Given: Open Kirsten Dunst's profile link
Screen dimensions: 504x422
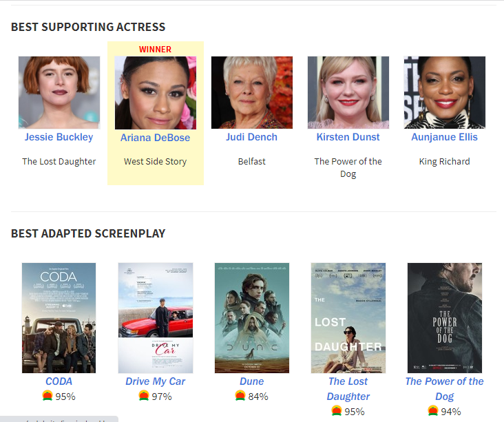Looking at the screenshot, I should [348, 137].
